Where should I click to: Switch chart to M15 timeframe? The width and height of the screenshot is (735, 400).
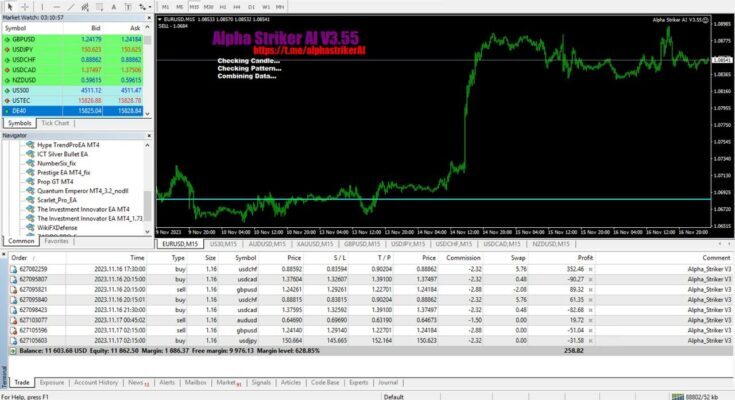point(194,7)
